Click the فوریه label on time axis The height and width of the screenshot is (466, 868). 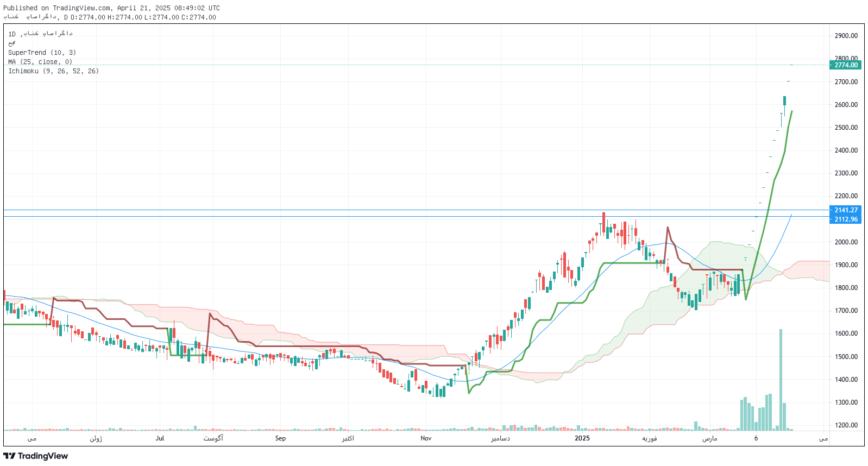pos(650,438)
